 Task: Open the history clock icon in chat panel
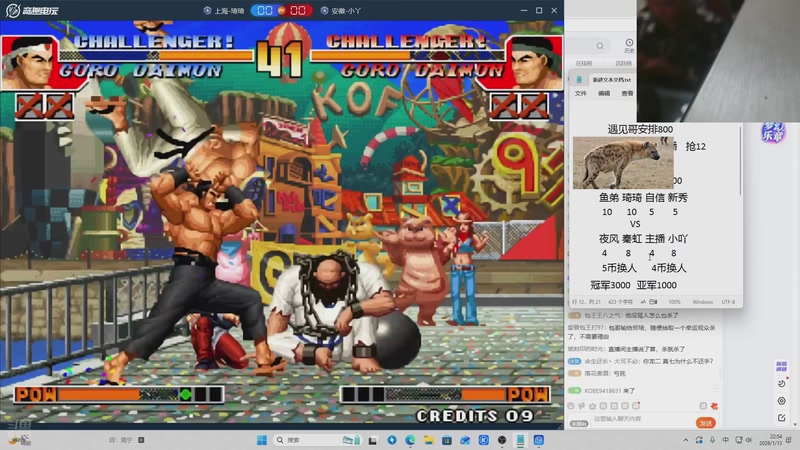[x=629, y=45]
